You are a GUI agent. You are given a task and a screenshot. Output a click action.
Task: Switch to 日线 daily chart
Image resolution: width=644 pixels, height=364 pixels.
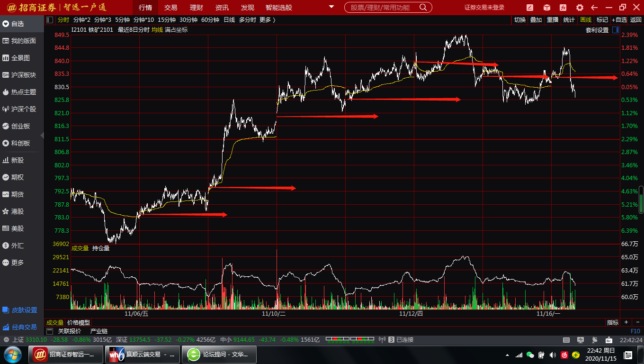[229, 19]
